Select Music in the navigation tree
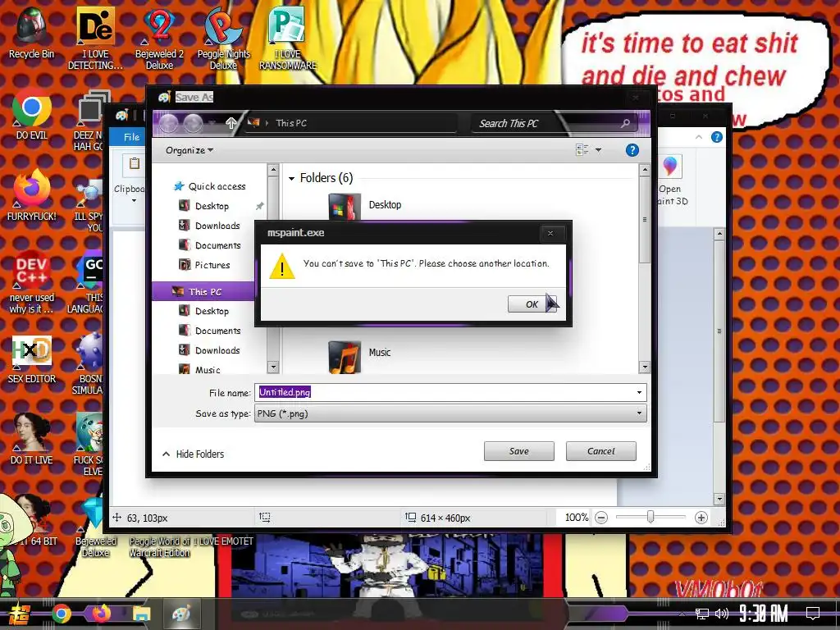 tap(199, 370)
